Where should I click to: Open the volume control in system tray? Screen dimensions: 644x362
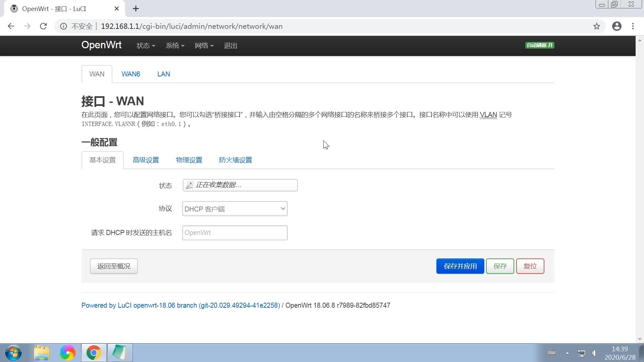pos(594,353)
